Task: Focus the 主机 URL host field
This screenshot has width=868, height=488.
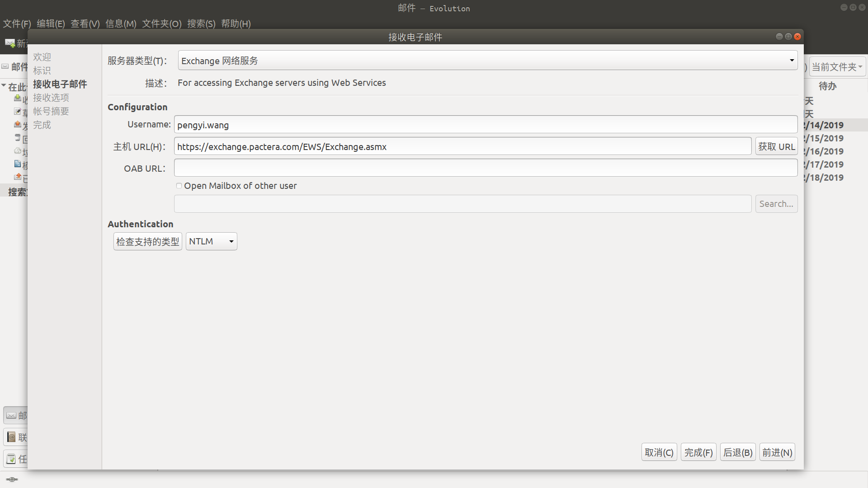Action: (462, 146)
